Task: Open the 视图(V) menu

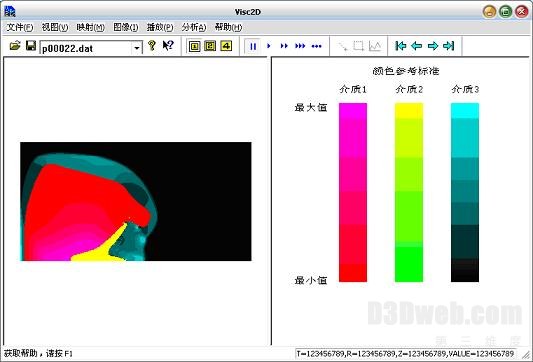Action: (55, 28)
